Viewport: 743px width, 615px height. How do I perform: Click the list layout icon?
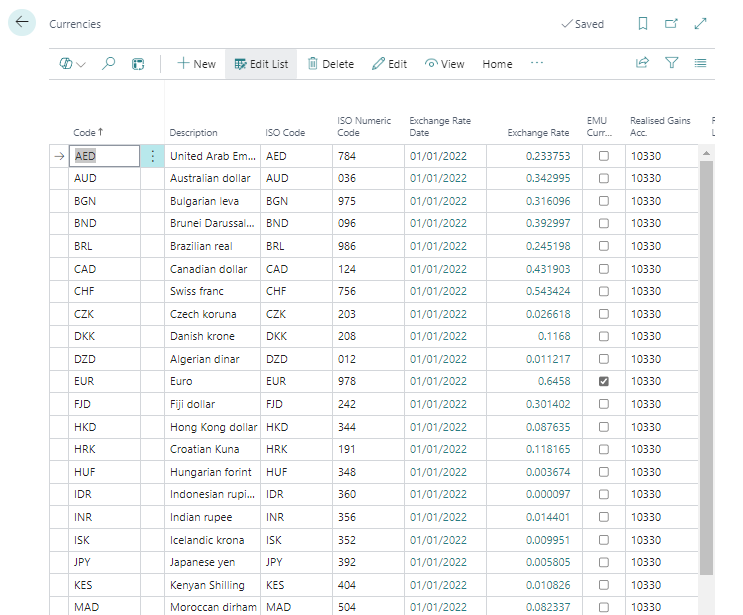[x=700, y=63]
